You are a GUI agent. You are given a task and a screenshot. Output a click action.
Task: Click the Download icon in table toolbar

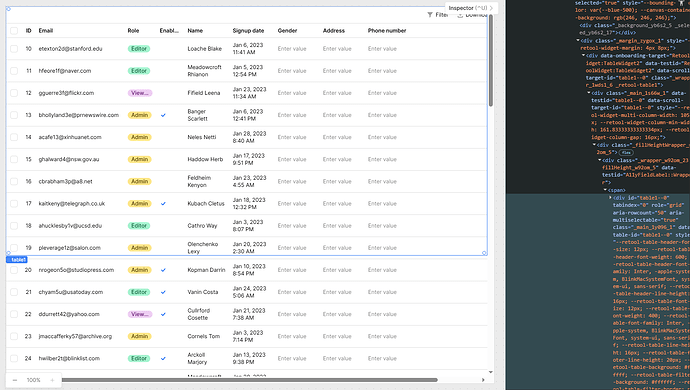(x=460, y=15)
